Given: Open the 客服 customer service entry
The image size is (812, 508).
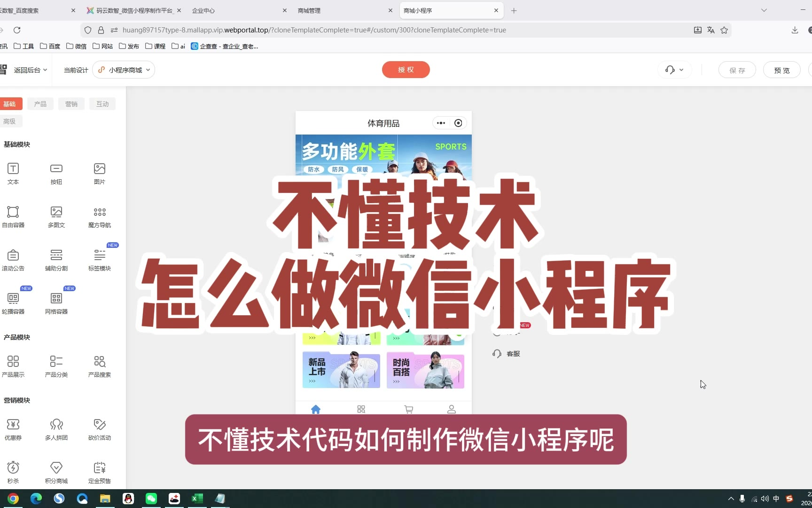Looking at the screenshot, I should pyautogui.click(x=506, y=354).
